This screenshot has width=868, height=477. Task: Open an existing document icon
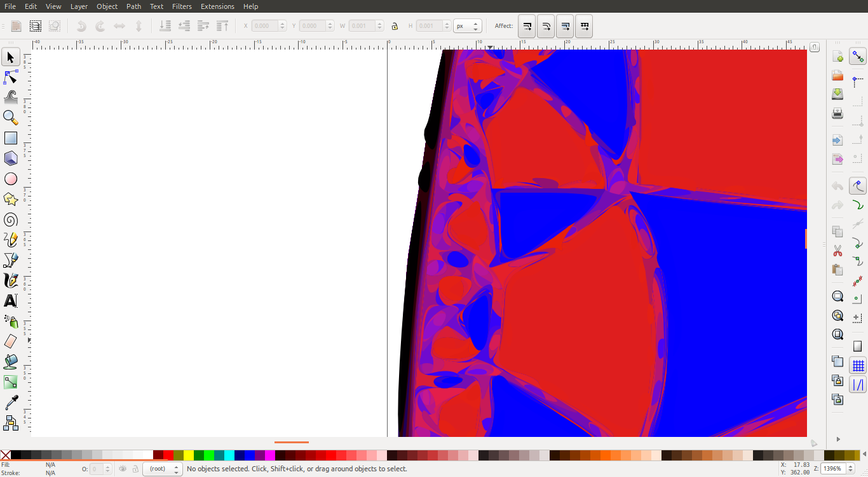(837, 76)
